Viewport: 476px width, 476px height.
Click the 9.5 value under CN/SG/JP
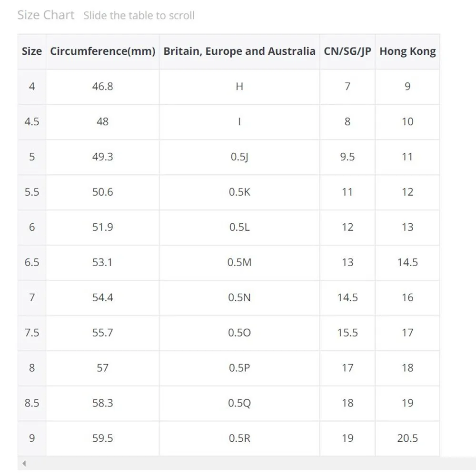coord(347,157)
